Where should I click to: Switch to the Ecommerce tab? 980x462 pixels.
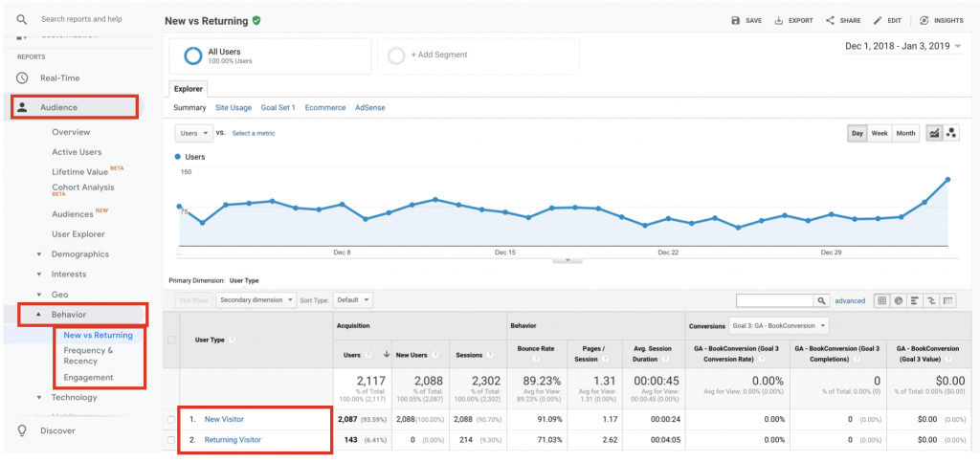pyautogui.click(x=325, y=108)
